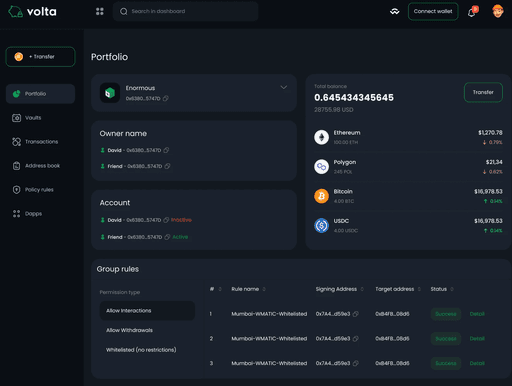Open Transactions in the sidebar
Image resolution: width=512 pixels, height=386 pixels.
click(41, 142)
